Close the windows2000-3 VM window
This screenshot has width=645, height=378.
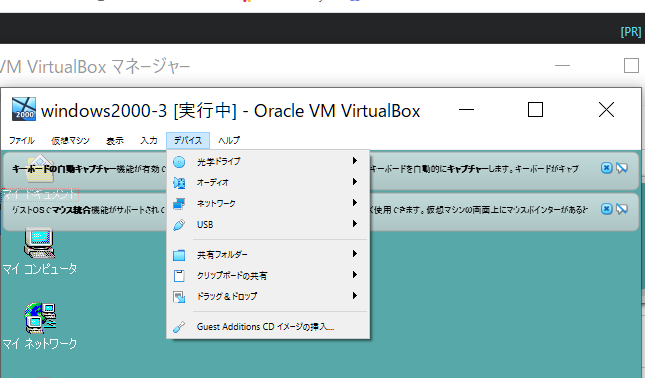(x=606, y=110)
